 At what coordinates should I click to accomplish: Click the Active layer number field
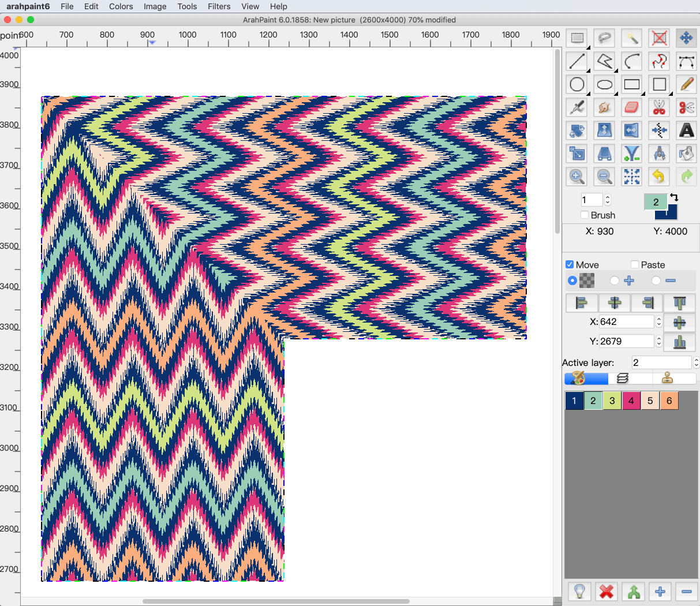(x=661, y=362)
